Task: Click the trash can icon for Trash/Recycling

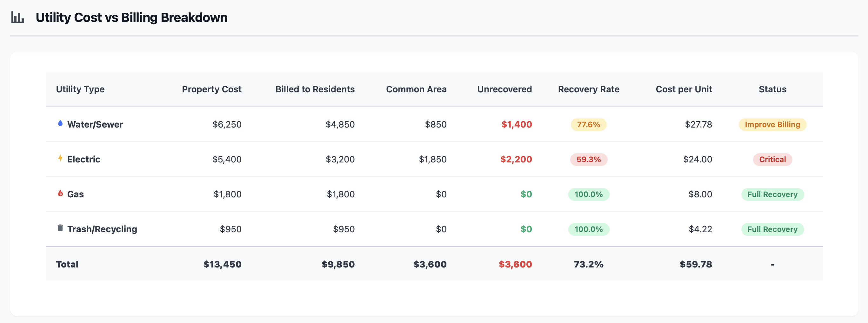Action: [60, 228]
